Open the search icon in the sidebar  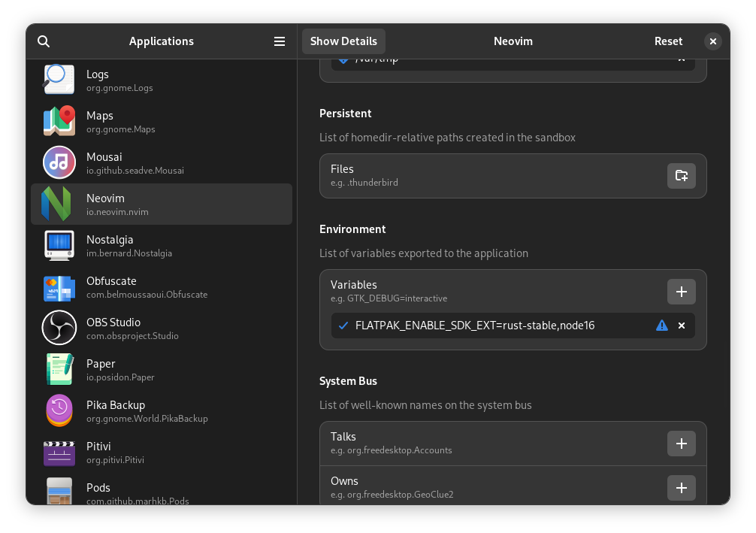point(43,41)
